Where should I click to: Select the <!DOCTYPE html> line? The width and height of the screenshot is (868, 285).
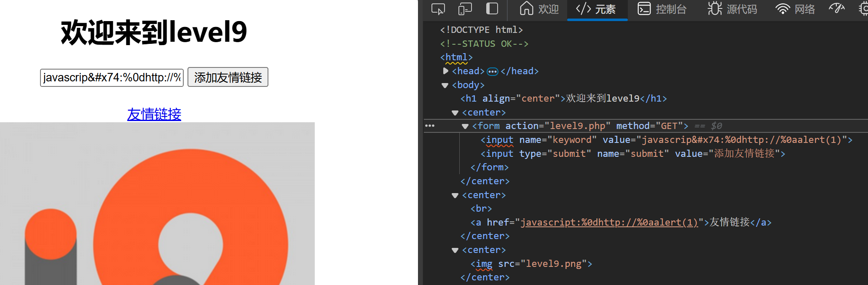pos(481,30)
